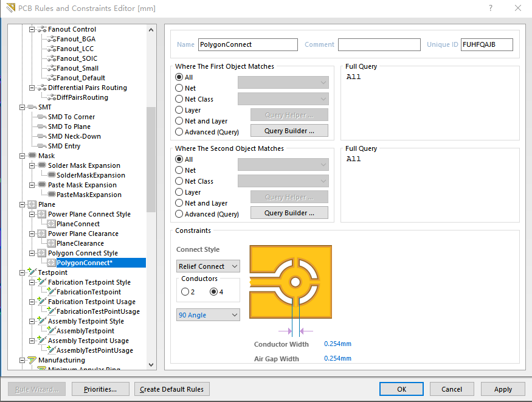Select DiffPairsRouting rule in tree
This screenshot has height=402, width=532.
click(x=82, y=97)
